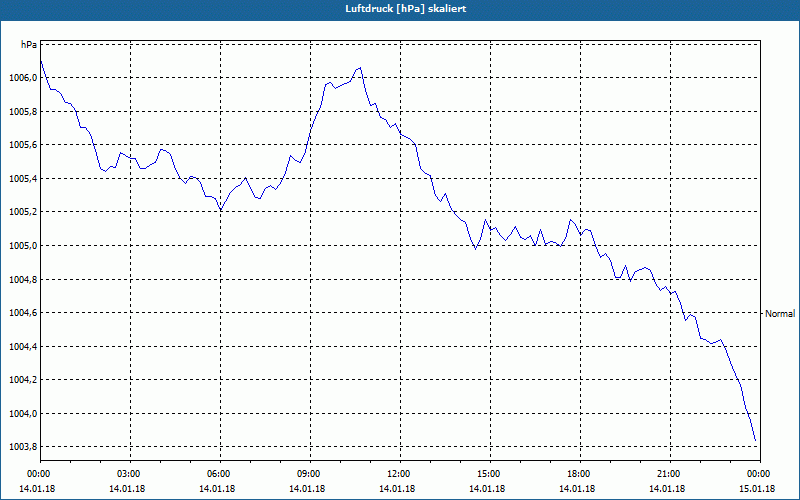Click the y-axis value "1005,8"
Screen dimensions: 800x500
click(x=23, y=112)
